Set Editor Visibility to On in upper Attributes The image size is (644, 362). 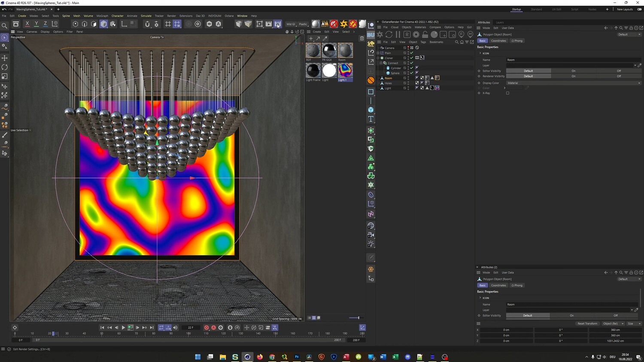click(x=574, y=71)
